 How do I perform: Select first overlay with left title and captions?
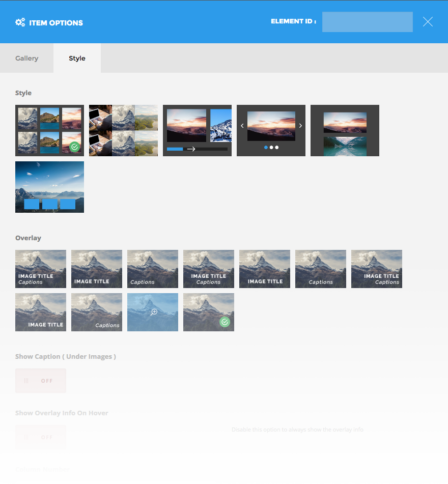click(41, 269)
